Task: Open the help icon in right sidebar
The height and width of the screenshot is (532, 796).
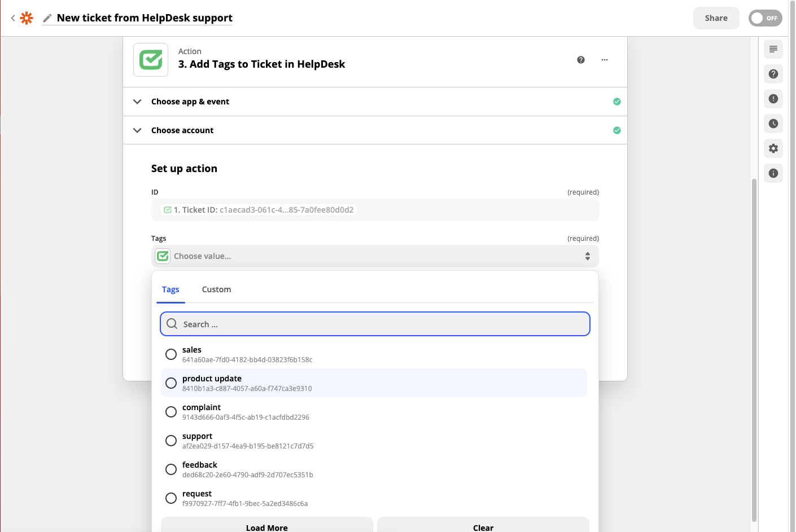Action: [773, 74]
